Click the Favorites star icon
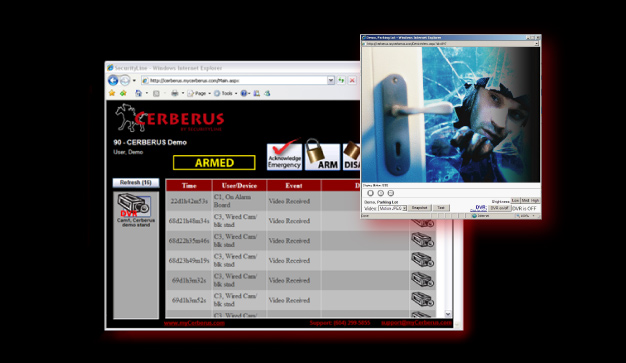Image resolution: width=626 pixels, height=363 pixels. click(x=112, y=93)
